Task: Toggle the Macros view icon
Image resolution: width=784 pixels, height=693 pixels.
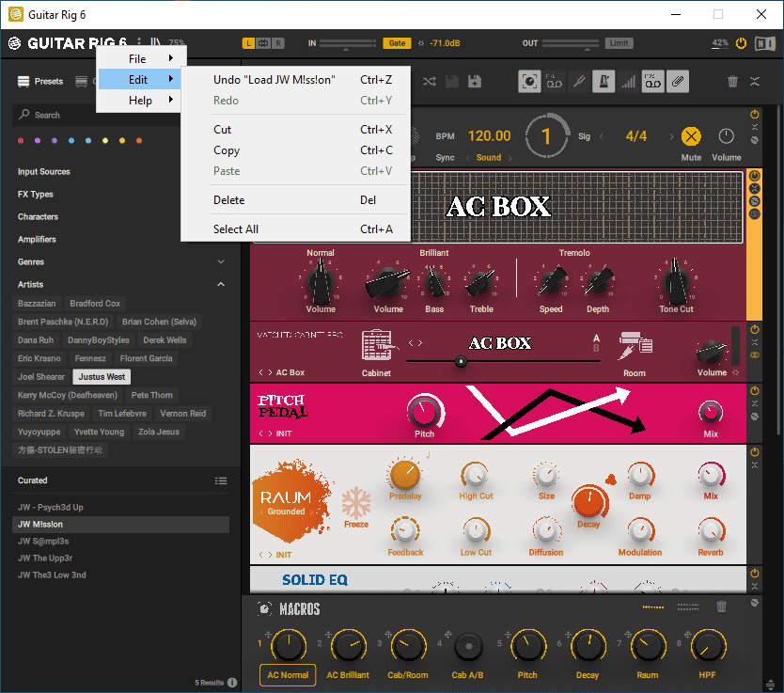Action: tap(529, 82)
